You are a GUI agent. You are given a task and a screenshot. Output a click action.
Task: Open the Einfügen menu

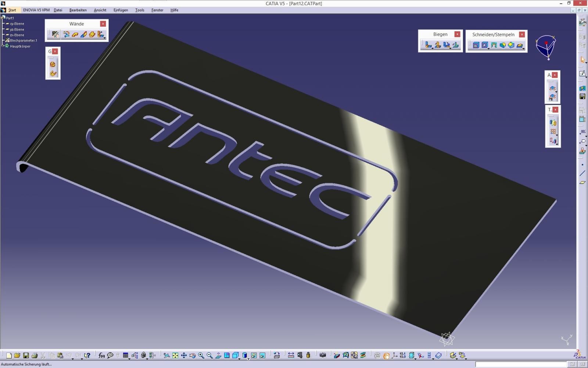pos(121,10)
